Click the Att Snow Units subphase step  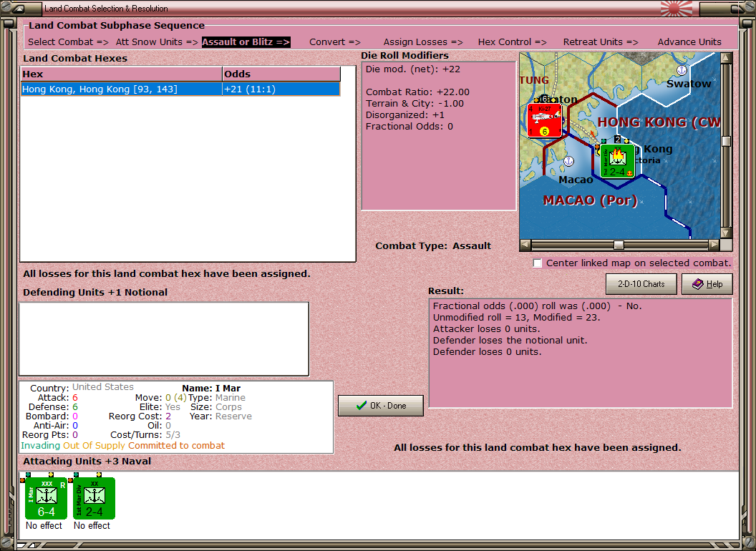point(157,42)
